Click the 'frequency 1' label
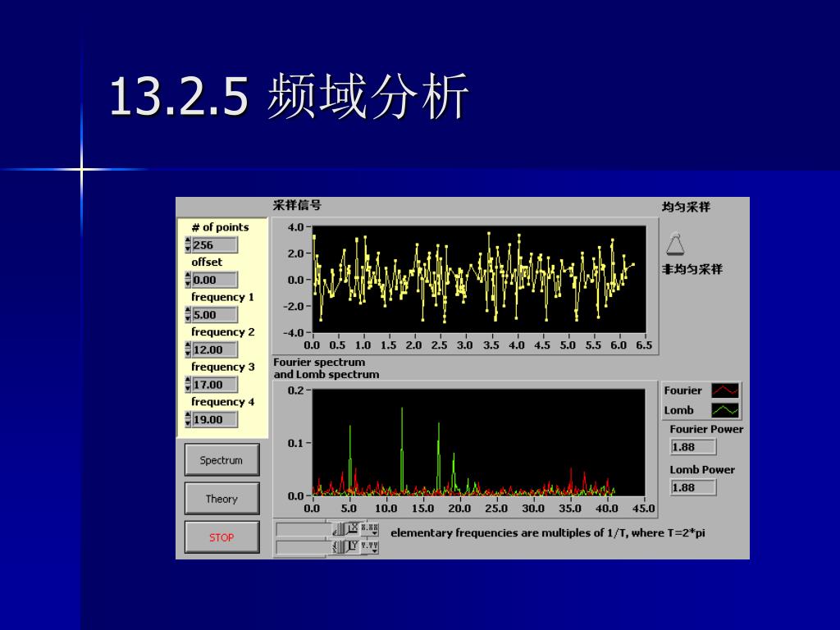 pos(223,297)
